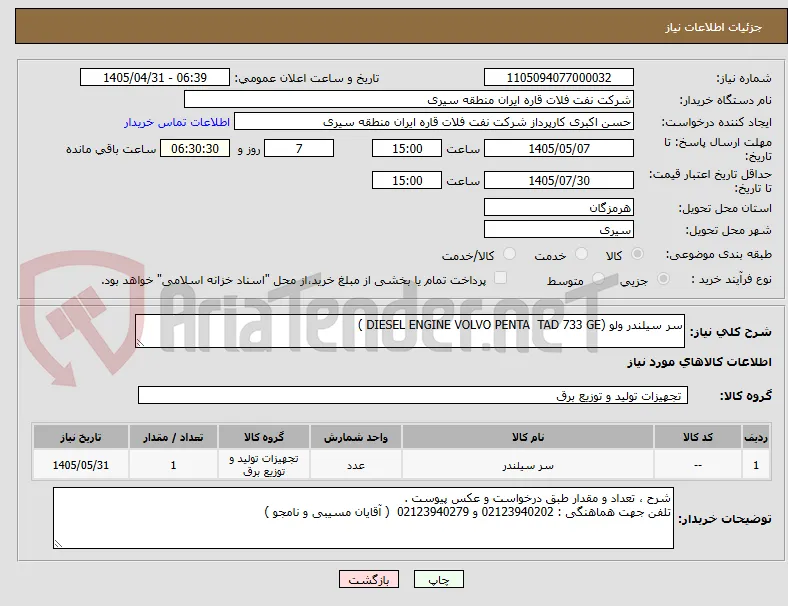This screenshot has height=606, width=788.
Task: Click the general description textarea with VOLVO PENTA
Action: coord(410,331)
